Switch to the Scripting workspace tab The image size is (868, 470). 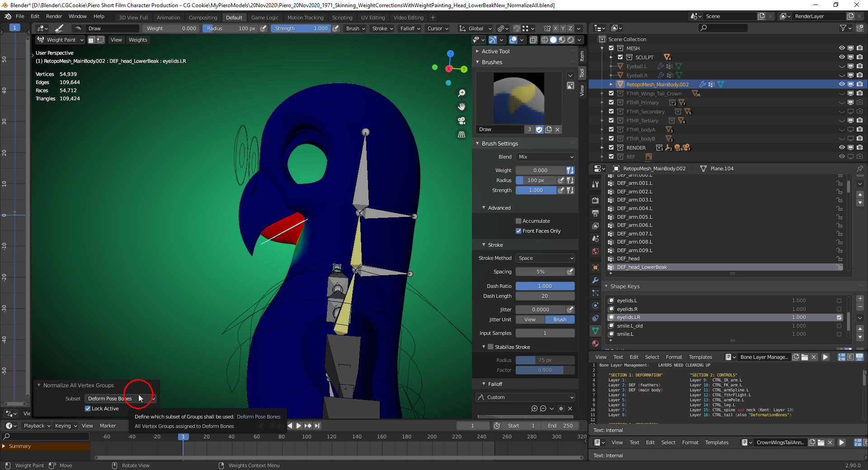point(342,17)
